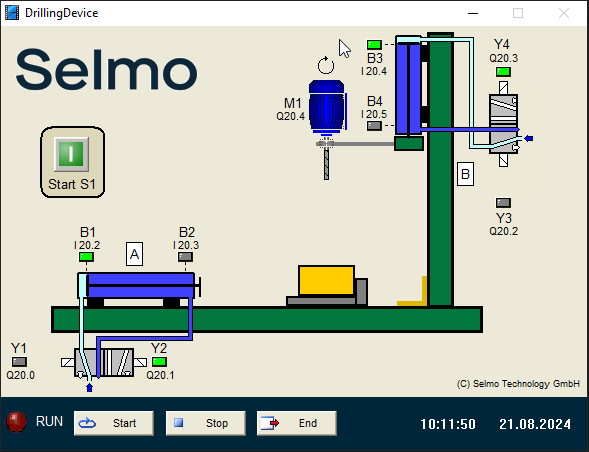Viewport: 589px width, 452px height.
Task: Toggle the B1 sensor indicator I 20.2
Action: pos(86,257)
